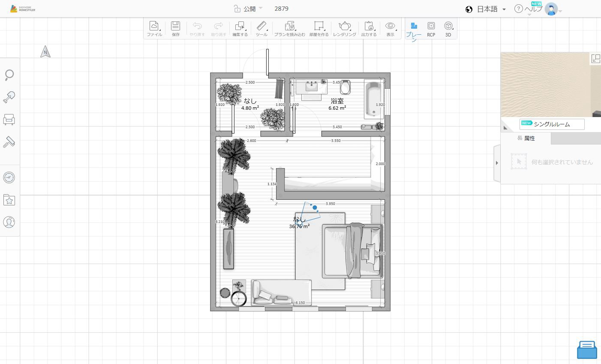Open the ファイル (File) menu
The height and width of the screenshot is (364, 601).
[154, 28]
